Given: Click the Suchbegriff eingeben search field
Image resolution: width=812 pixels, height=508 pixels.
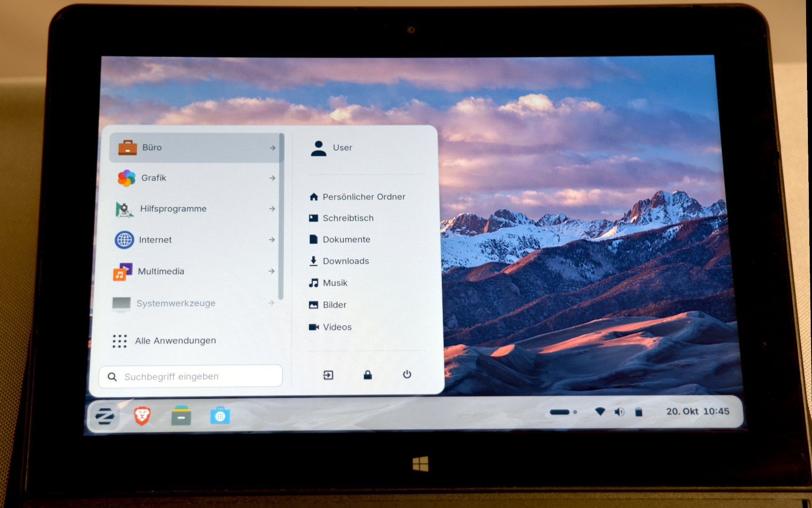Looking at the screenshot, I should tap(191, 376).
